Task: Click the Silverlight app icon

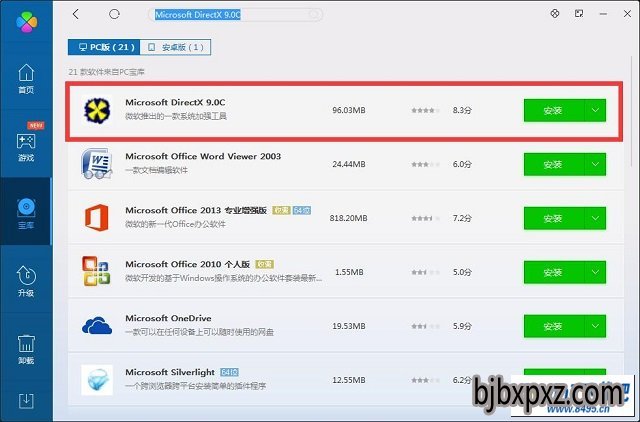Action: 97,380
